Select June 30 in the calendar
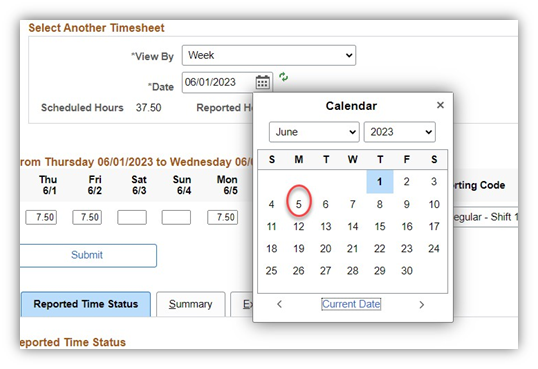538x369 pixels. [x=407, y=271]
